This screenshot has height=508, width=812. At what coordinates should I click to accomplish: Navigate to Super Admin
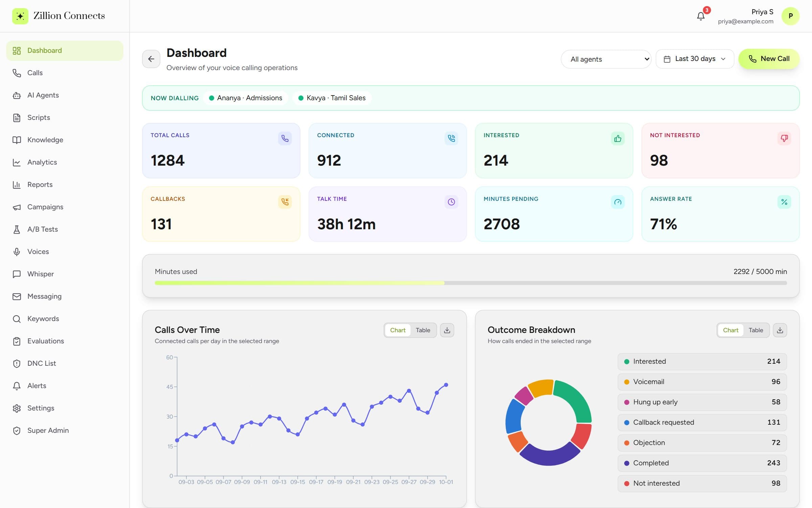(65, 430)
